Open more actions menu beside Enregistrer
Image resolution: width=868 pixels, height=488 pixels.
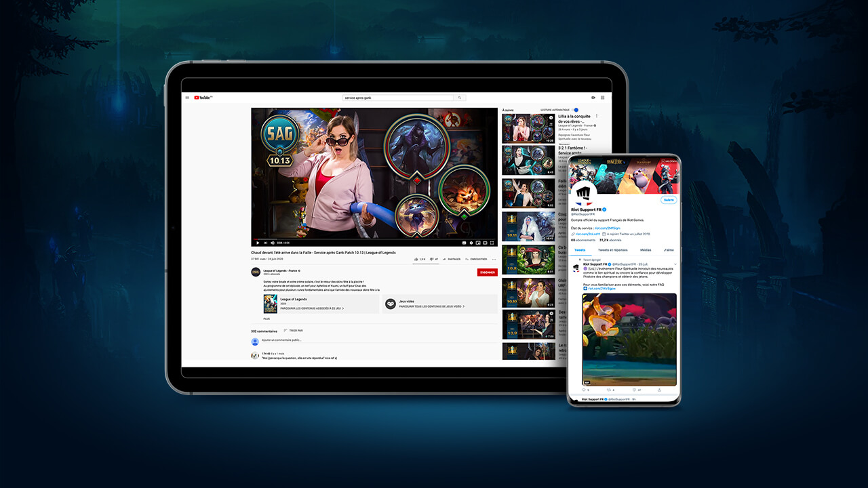[x=494, y=259]
